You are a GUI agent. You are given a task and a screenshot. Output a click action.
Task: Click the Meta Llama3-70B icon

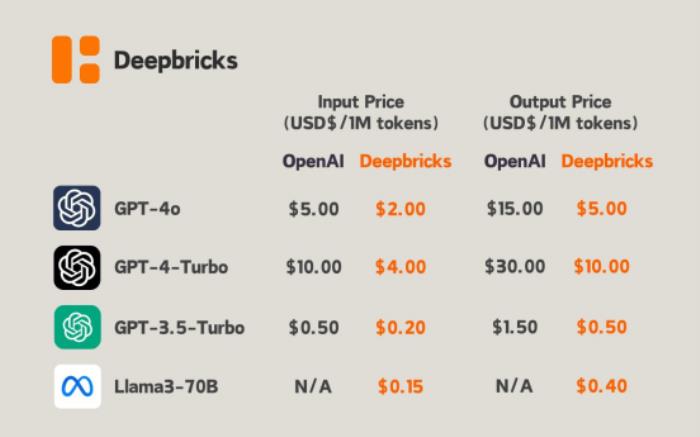point(77,387)
